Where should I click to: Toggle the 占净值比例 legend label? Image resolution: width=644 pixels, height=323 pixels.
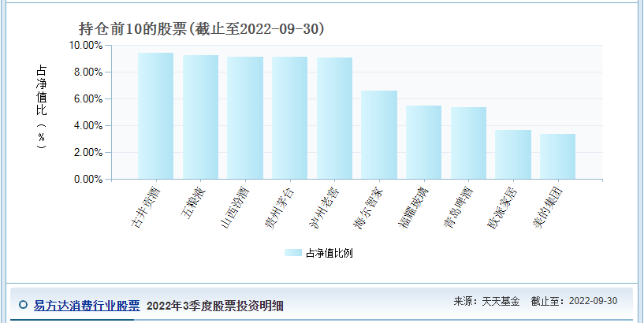pyautogui.click(x=329, y=253)
